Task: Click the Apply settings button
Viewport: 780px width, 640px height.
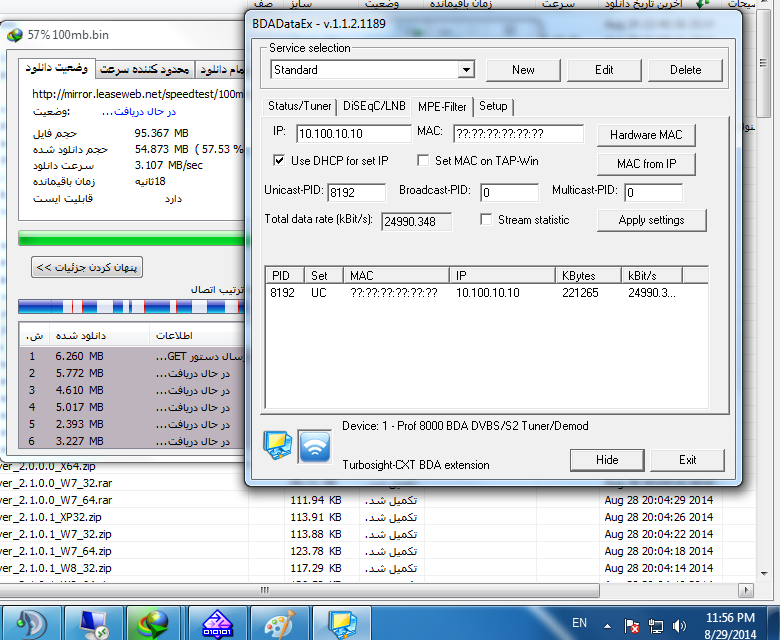Action: [652, 220]
